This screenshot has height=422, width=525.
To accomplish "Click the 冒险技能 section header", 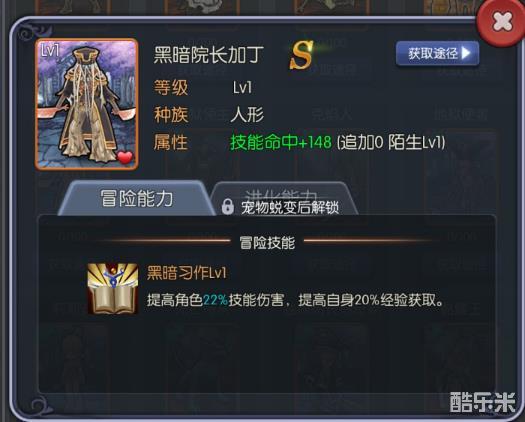I will pos(267,242).
